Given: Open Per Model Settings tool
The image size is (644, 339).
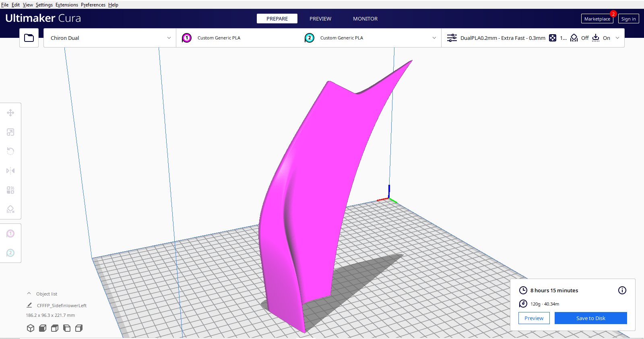Looking at the screenshot, I should tap(10, 190).
